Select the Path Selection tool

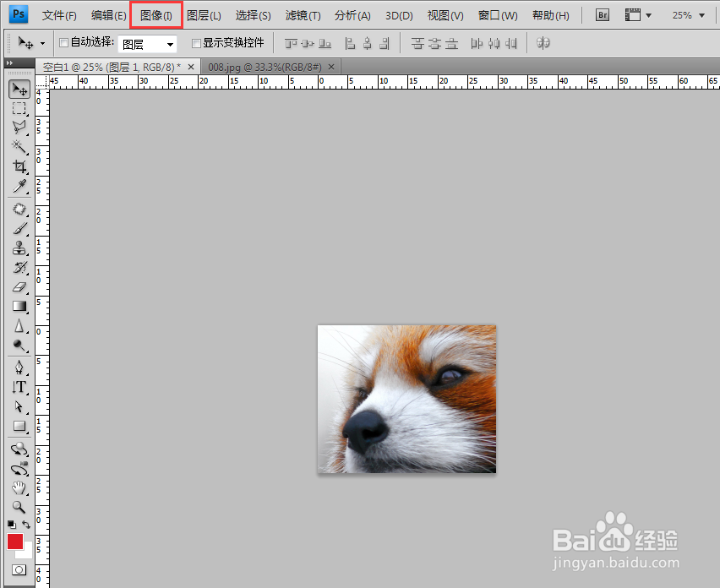pos(19,406)
